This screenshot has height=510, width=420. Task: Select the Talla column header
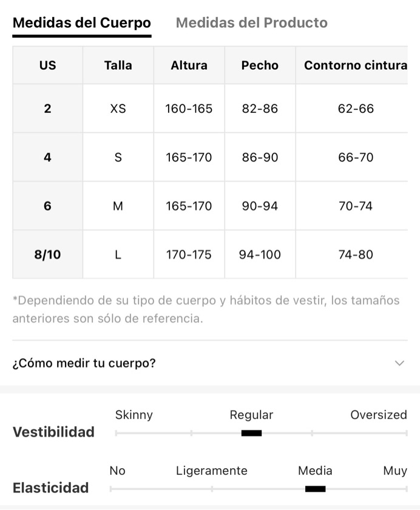(118, 65)
